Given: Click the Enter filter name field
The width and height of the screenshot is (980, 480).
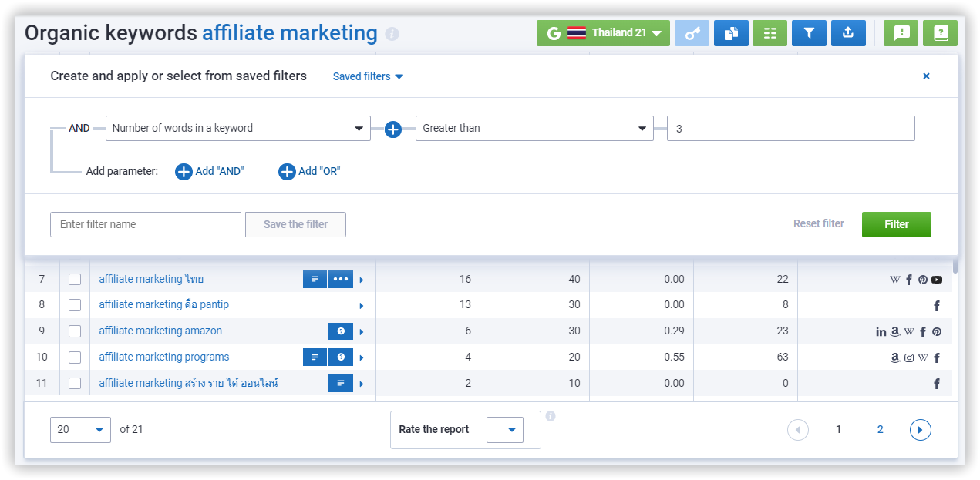Looking at the screenshot, I should pyautogui.click(x=146, y=225).
